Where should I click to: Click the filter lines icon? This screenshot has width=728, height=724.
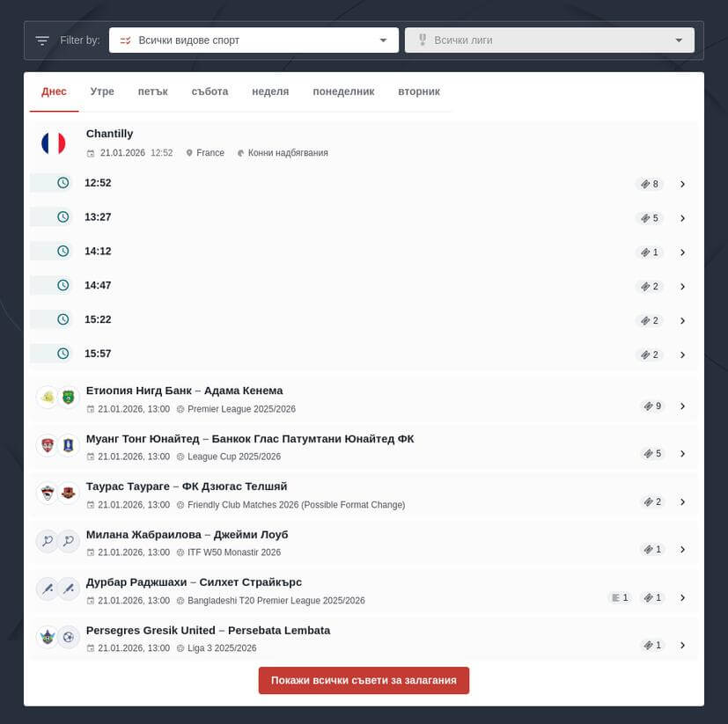pyautogui.click(x=42, y=40)
